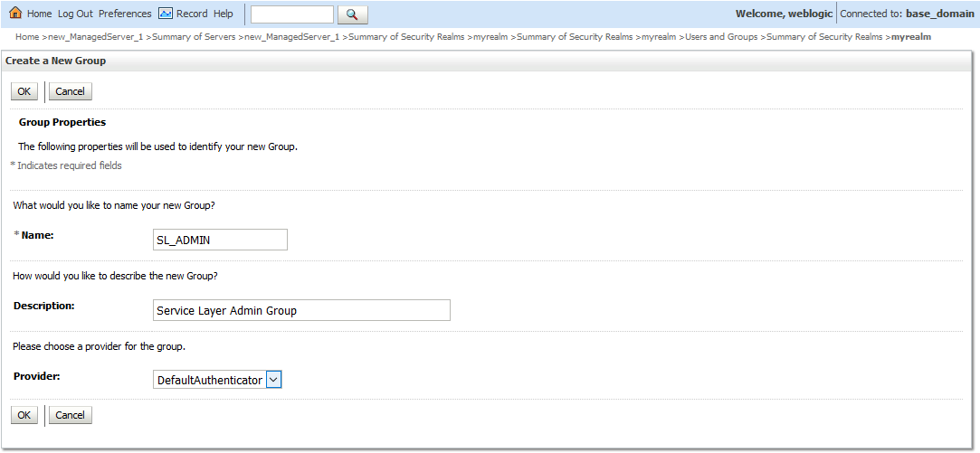Focus the toolbar search text box
The height and width of the screenshot is (453, 980).
tap(292, 14)
